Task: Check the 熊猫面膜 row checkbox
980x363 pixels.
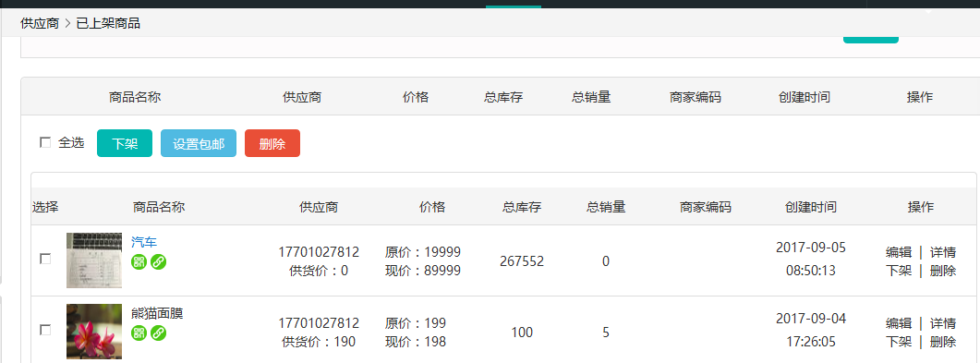Action: tap(45, 330)
